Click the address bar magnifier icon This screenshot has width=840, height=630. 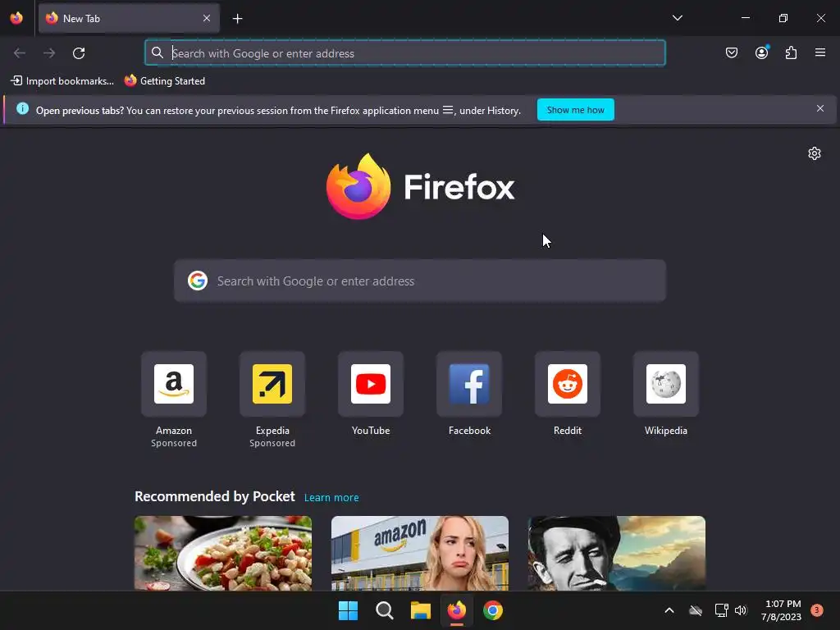pos(157,52)
